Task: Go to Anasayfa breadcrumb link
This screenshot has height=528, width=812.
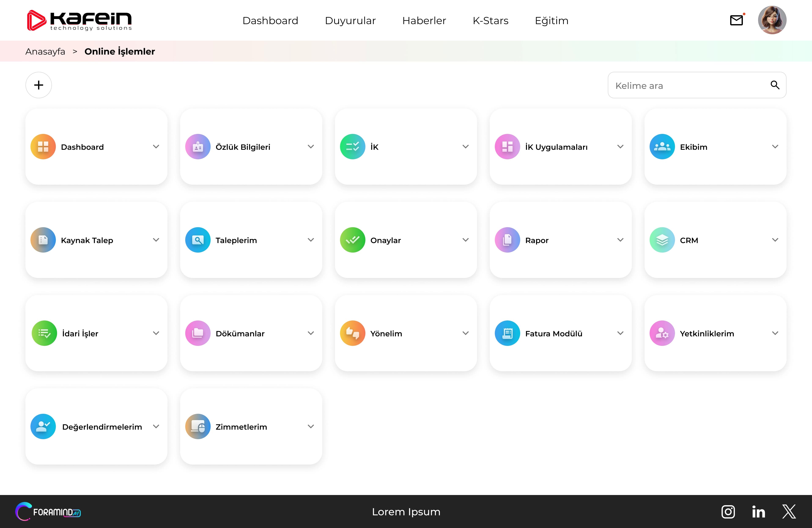Action: click(x=45, y=52)
